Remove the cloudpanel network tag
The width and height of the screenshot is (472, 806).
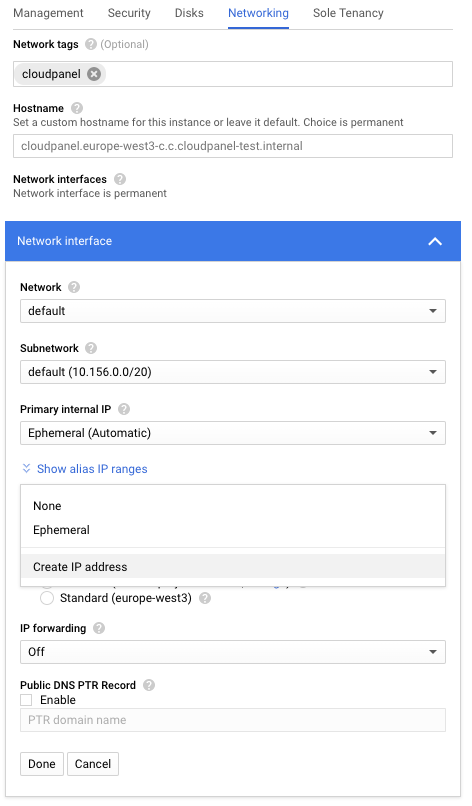(94, 74)
